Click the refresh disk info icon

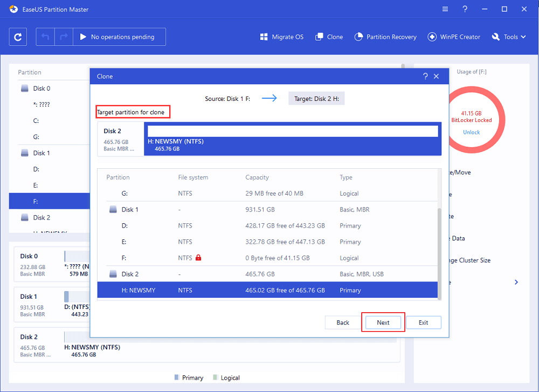click(18, 37)
